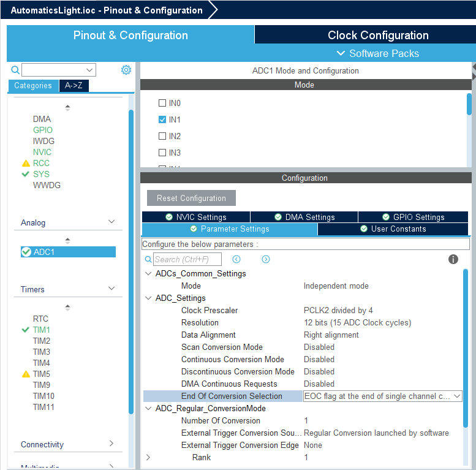Open End Of Conversion Selection dropdown
Viewport: 476px width, 470px height.
(x=456, y=396)
